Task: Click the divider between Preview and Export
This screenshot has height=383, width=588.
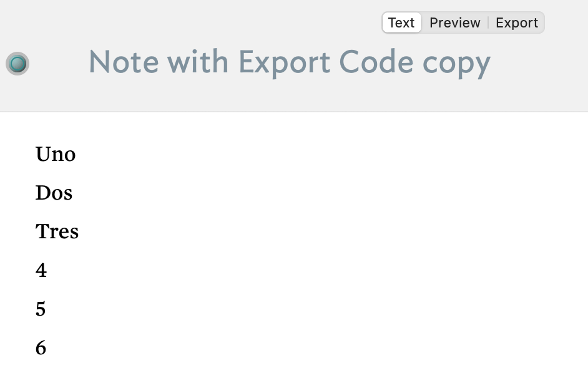Action: [488, 23]
